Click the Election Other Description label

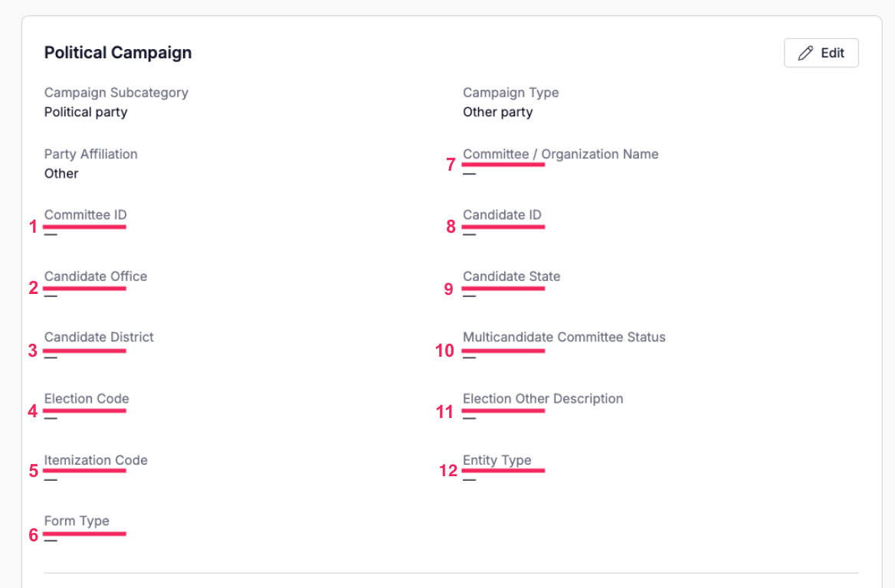click(x=543, y=399)
